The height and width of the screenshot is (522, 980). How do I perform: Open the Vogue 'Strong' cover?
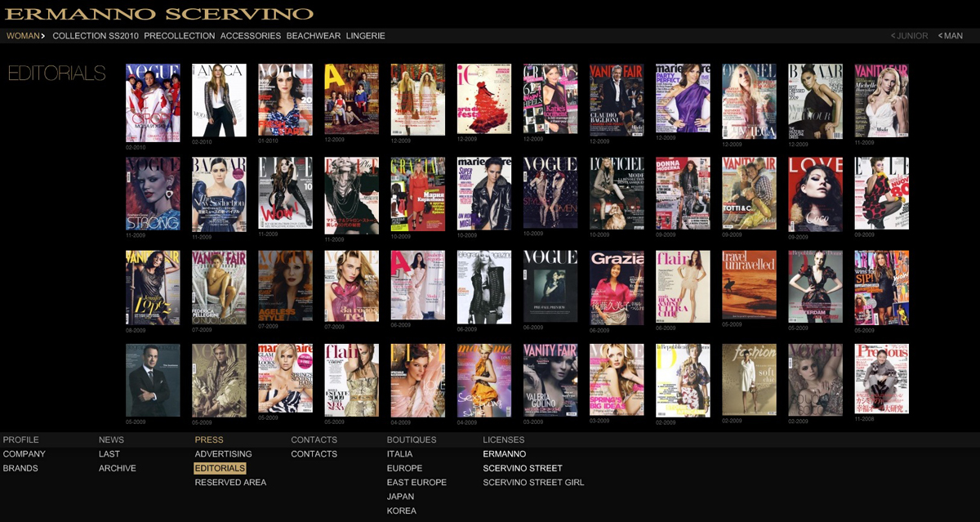tap(153, 194)
